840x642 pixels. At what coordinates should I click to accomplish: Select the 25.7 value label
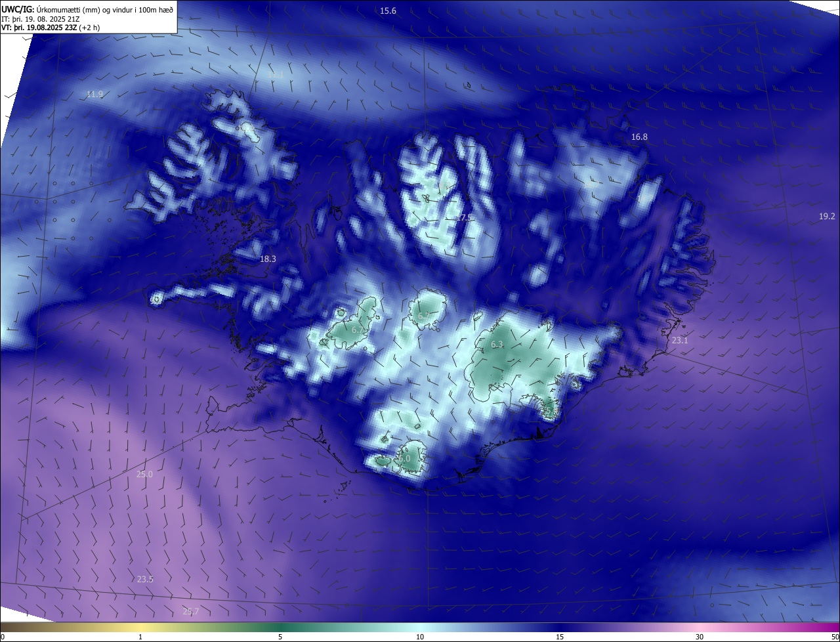coord(190,612)
